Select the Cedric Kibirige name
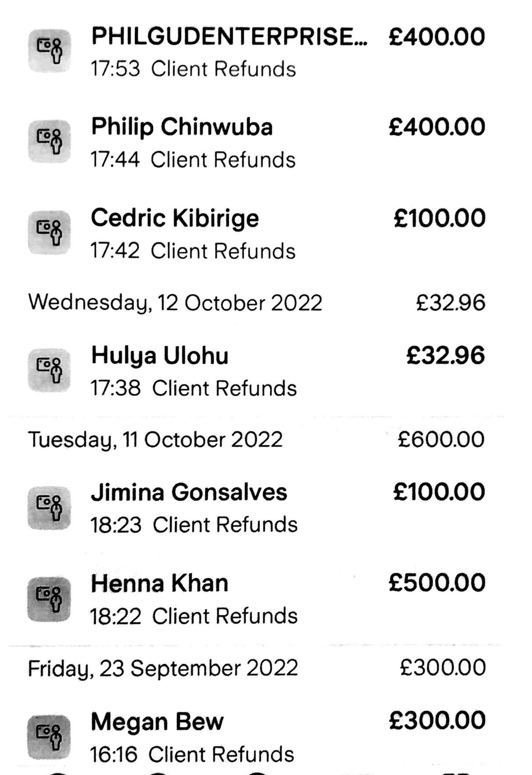The height and width of the screenshot is (775, 532). [x=175, y=218]
